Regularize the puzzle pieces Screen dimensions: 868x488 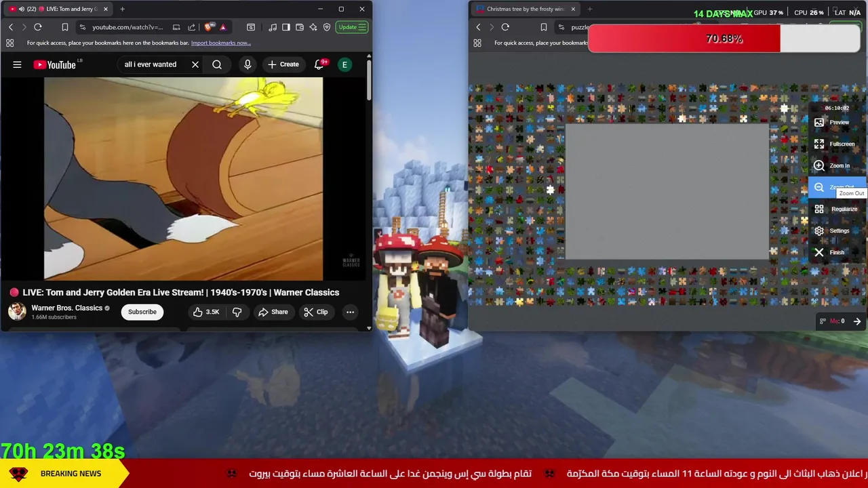[x=835, y=209]
